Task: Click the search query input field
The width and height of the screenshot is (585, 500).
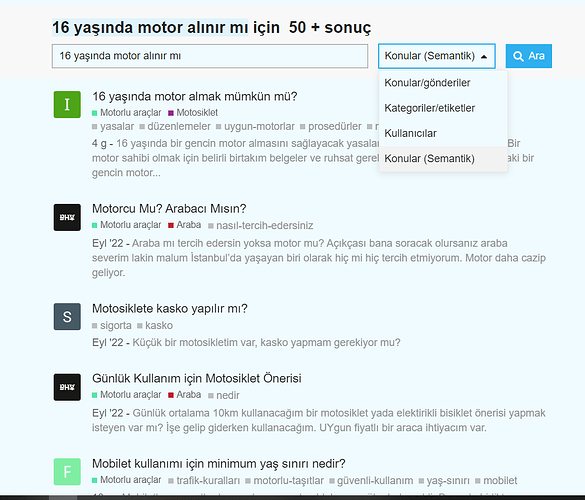Action: [x=210, y=56]
